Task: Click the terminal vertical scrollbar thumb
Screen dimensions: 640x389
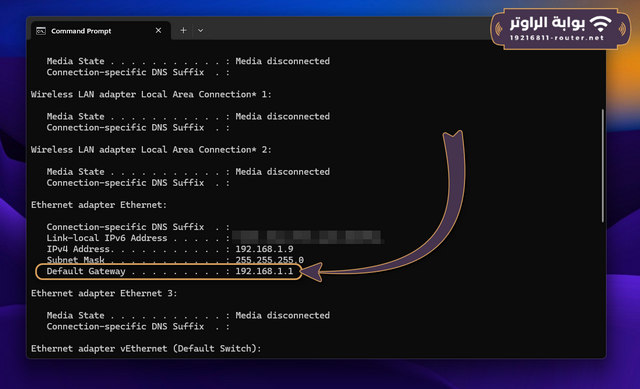Action: (x=602, y=165)
